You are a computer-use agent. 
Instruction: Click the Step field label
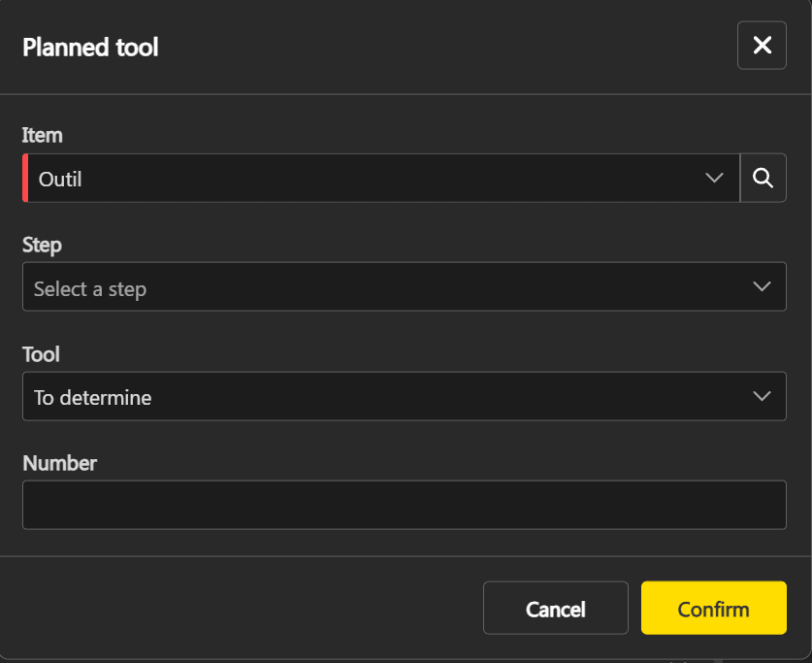tap(42, 245)
